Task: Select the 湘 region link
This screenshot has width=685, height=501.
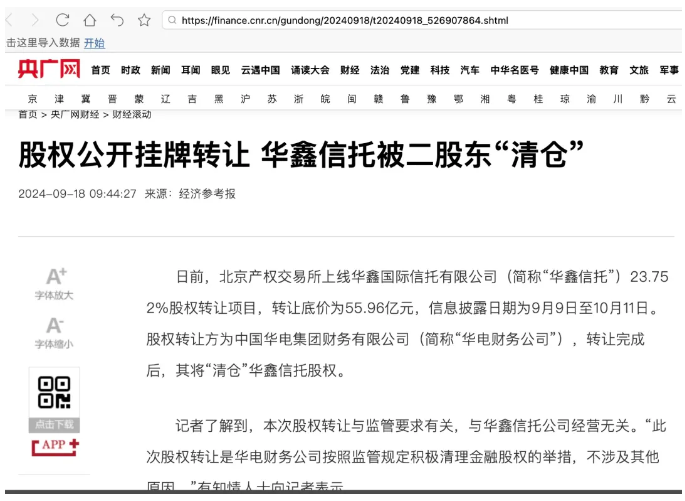Action: (x=485, y=99)
